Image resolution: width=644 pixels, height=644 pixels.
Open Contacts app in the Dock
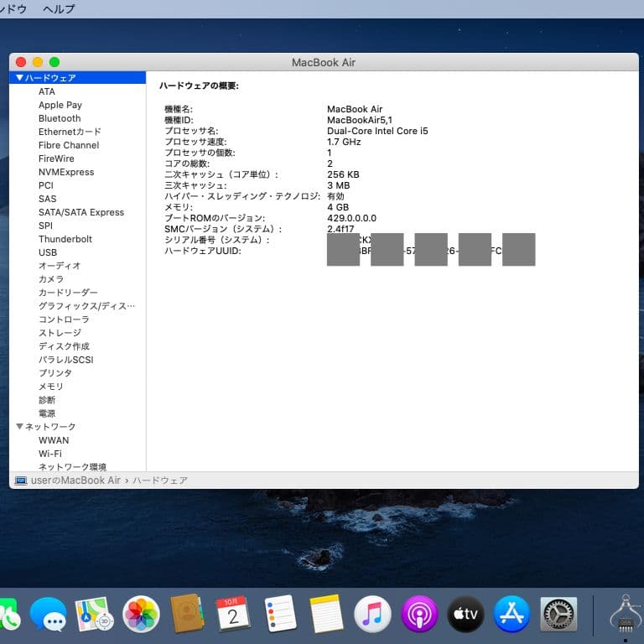pyautogui.click(x=187, y=613)
